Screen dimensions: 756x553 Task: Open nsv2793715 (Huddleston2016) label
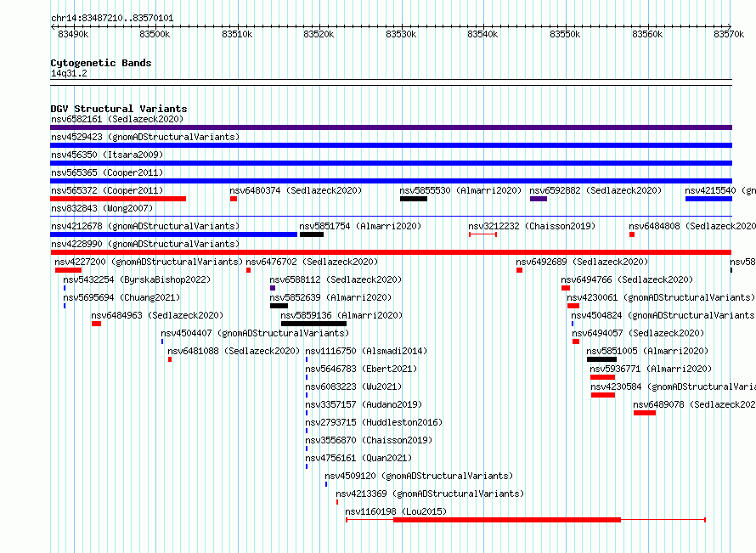click(x=374, y=422)
